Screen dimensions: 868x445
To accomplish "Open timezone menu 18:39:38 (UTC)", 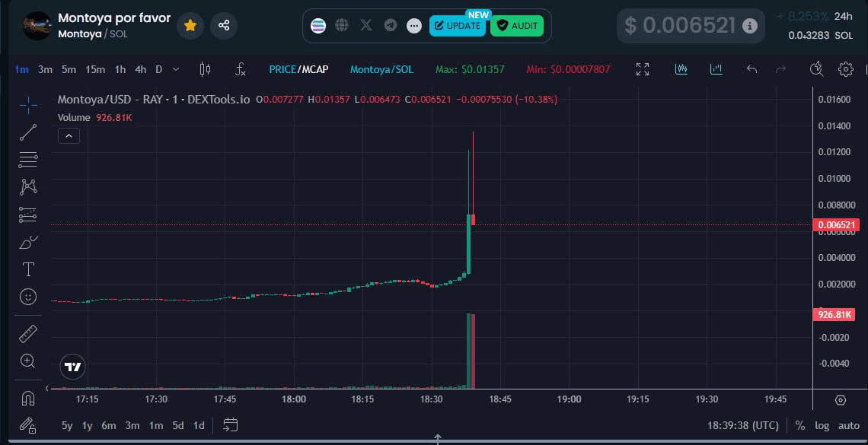I will point(743,426).
